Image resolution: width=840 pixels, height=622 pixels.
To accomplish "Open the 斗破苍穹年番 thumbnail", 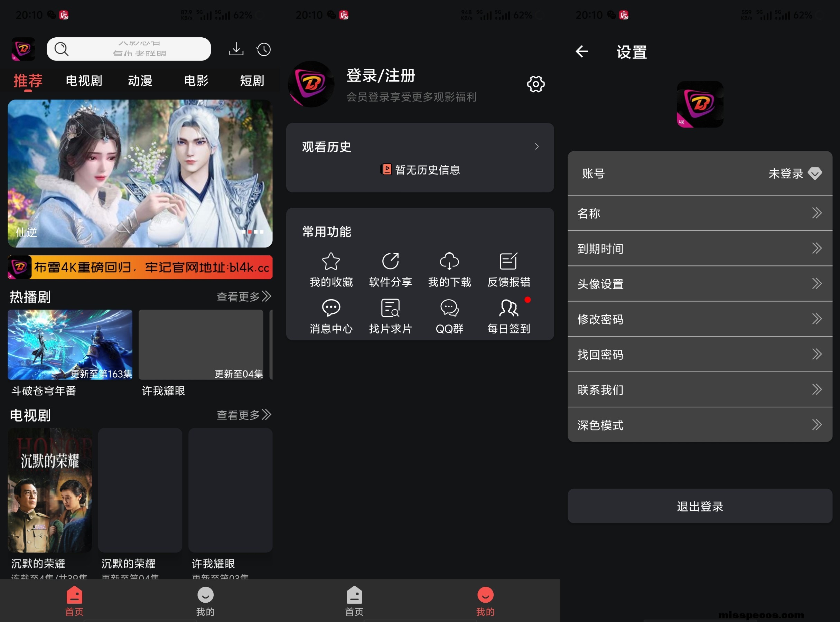I will (70, 344).
